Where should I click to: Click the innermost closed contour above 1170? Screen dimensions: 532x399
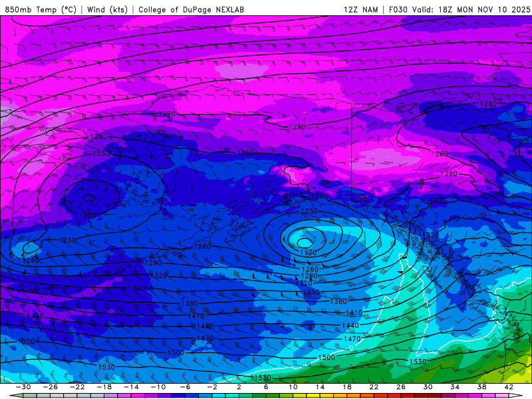coord(305,243)
